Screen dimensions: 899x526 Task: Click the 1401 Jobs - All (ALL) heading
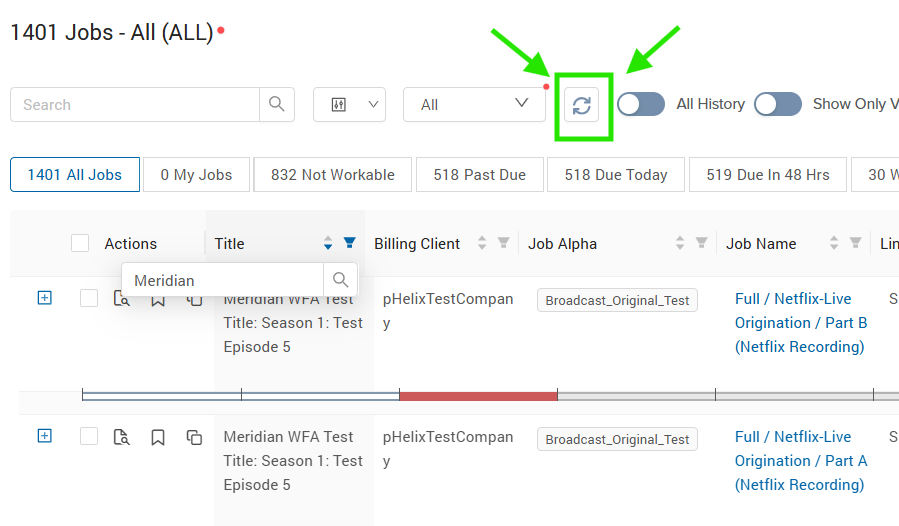point(112,32)
